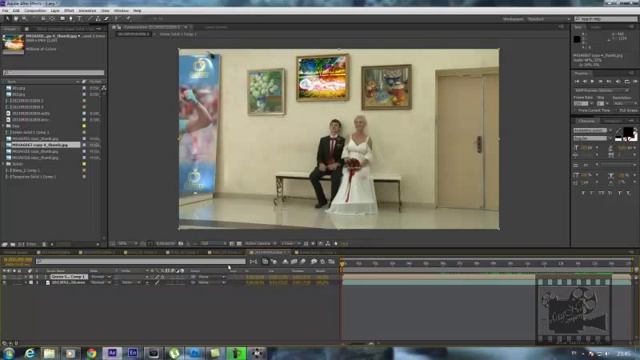Open Google Chrome from the taskbar

click(91, 353)
